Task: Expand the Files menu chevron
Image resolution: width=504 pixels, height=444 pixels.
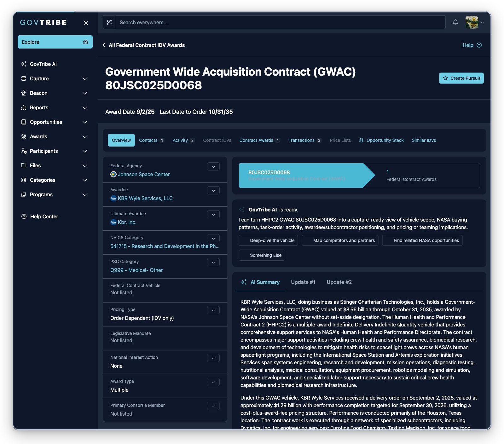Action: coord(85,165)
